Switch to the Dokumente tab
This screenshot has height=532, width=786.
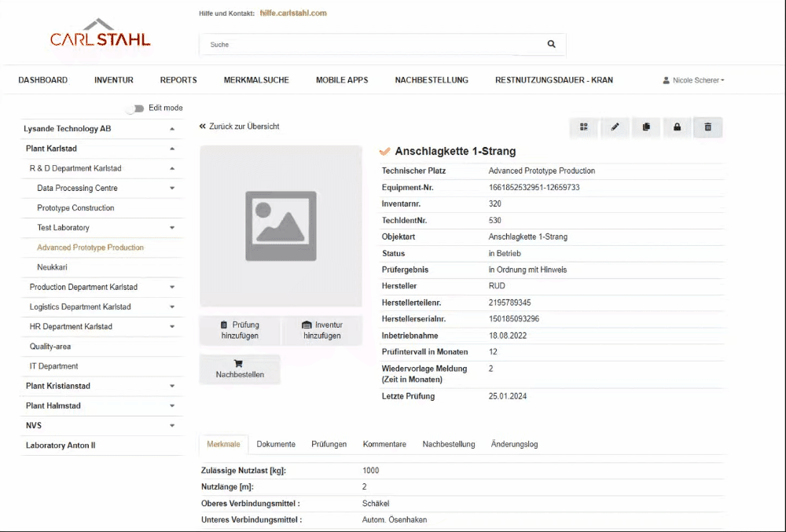pos(276,445)
